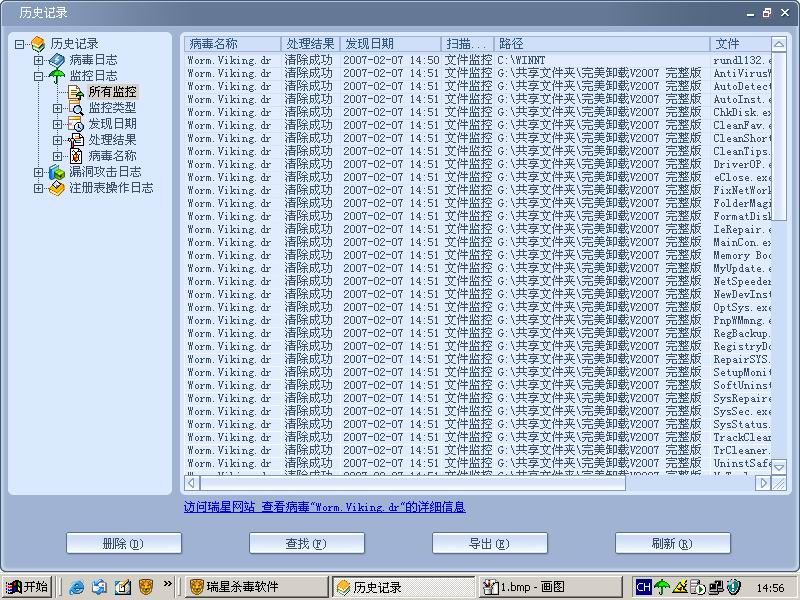Click the horizontal scrollbar right arrow
This screenshot has height=600, width=800.
point(764,483)
